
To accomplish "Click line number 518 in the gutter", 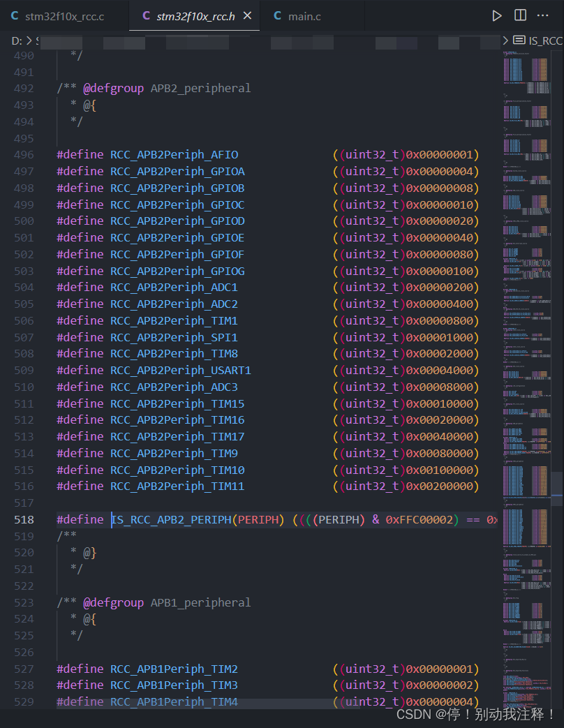I will [x=25, y=519].
